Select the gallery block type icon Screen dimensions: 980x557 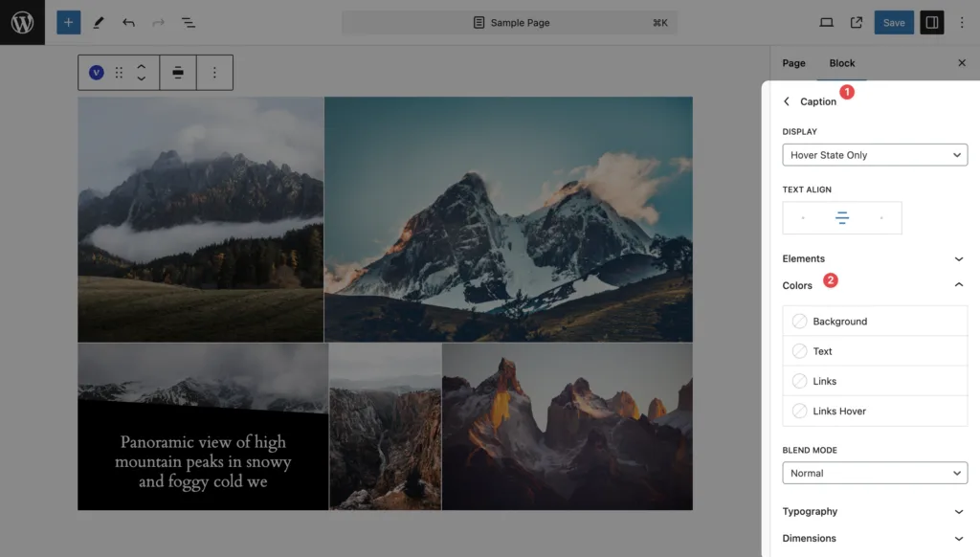point(97,73)
